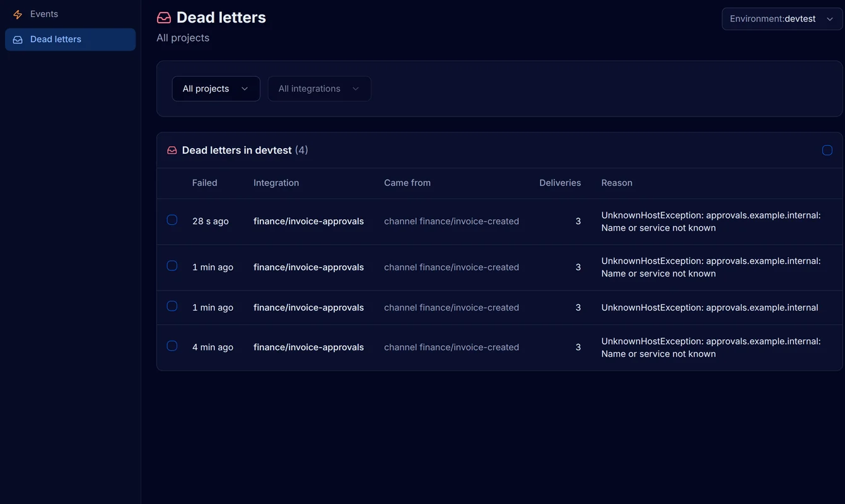Click channel finance/invoice-created in 4 min ago row

452,347
